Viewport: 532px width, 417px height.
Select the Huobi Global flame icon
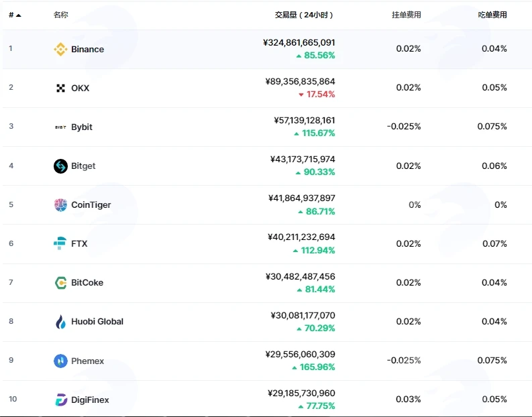click(60, 321)
